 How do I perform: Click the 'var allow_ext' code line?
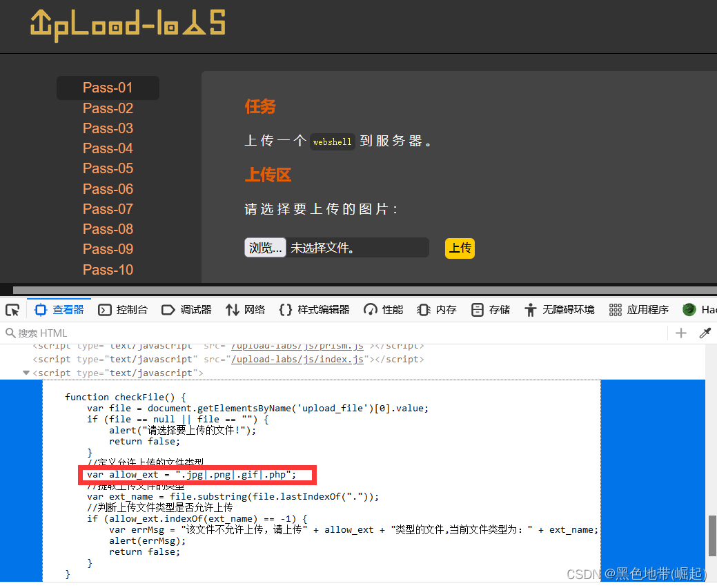pos(192,475)
